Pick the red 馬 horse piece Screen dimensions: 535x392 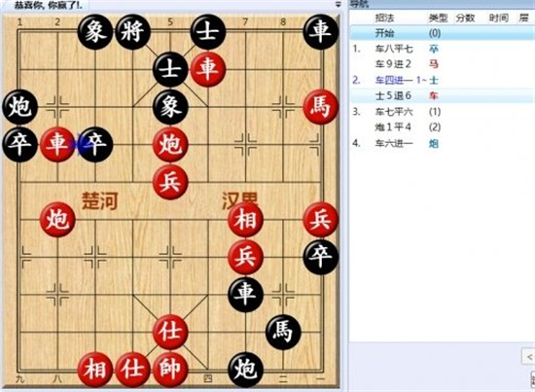coord(320,107)
